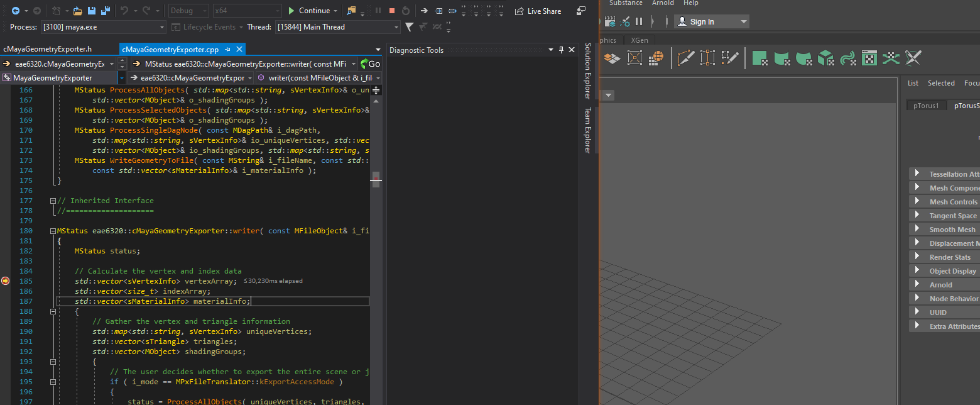This screenshot has height=405, width=980.
Task: Open the Thread Main Thread dropdown
Action: pos(337,27)
